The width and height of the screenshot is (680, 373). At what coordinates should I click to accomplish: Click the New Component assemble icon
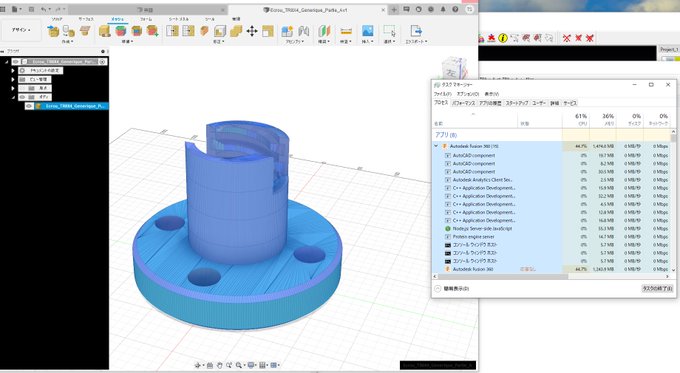click(x=287, y=31)
